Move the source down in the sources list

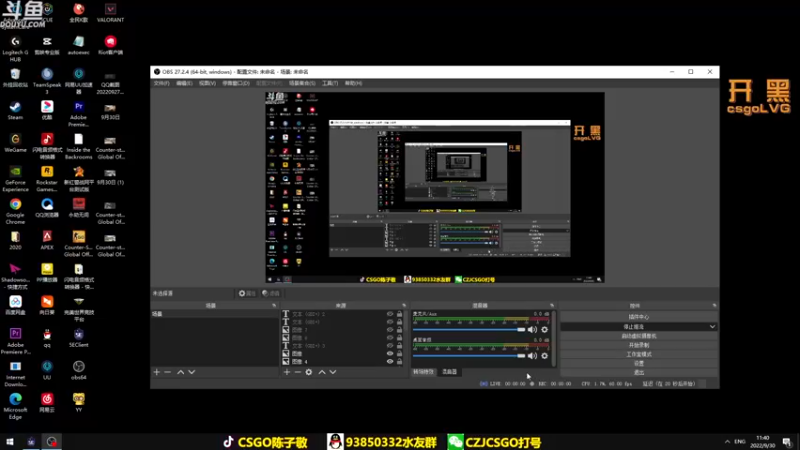coord(333,372)
